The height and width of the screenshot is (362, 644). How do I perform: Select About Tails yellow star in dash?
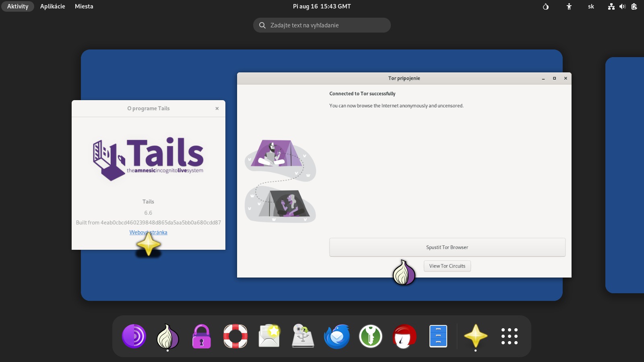point(476,336)
